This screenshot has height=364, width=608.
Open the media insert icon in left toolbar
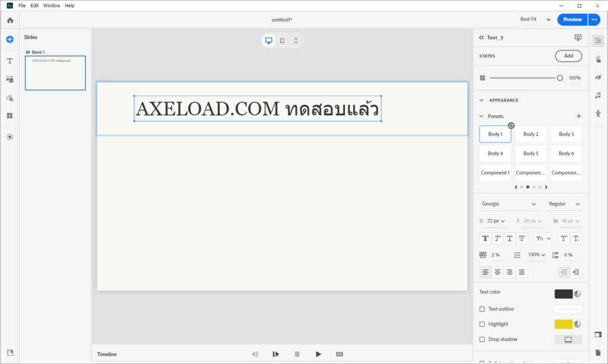coord(9,79)
